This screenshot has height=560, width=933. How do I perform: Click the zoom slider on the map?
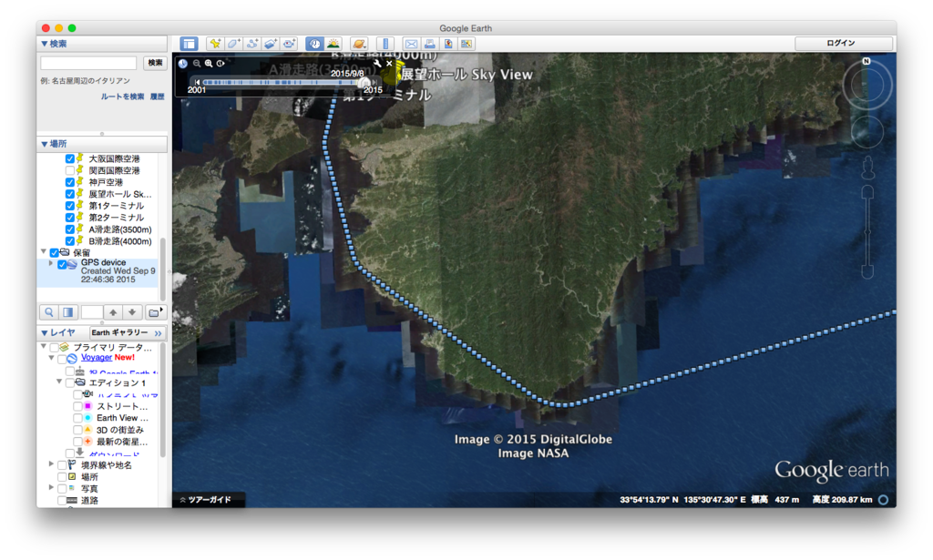click(867, 232)
